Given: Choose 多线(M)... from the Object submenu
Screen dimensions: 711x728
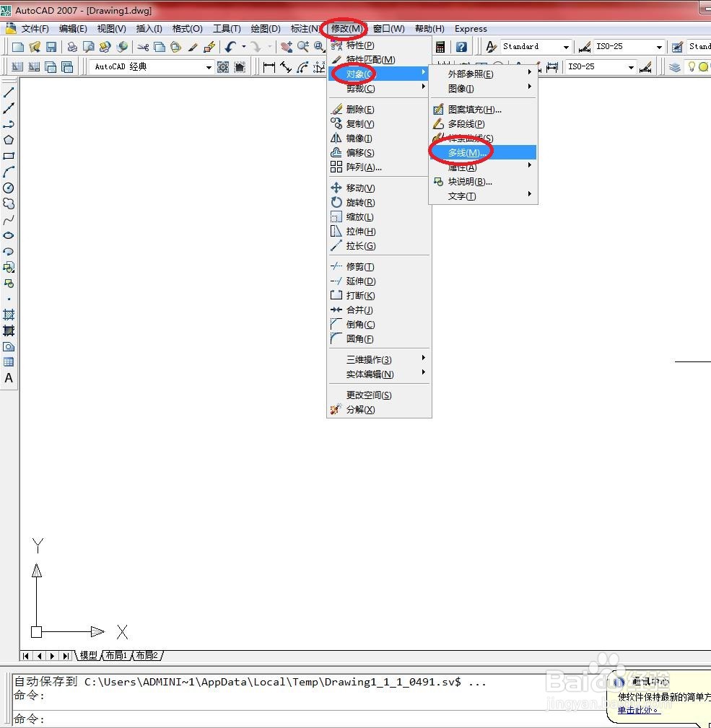Looking at the screenshot, I should click(x=483, y=152).
